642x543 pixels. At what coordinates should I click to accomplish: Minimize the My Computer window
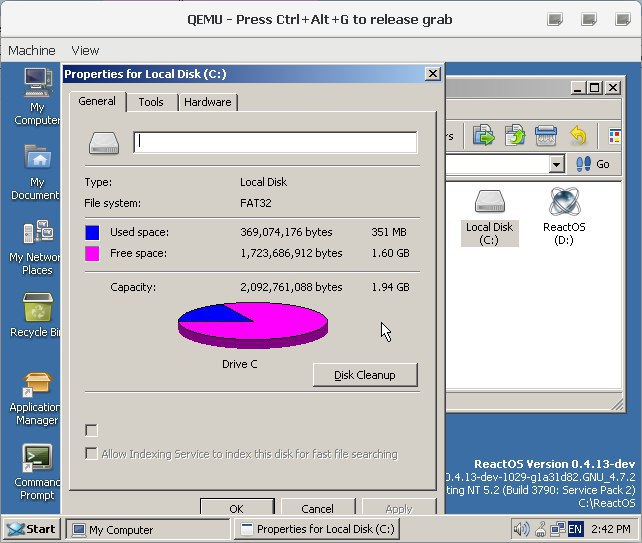click(x=577, y=88)
